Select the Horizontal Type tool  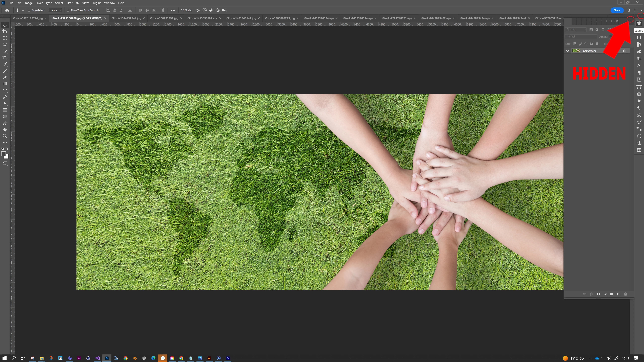pos(5,90)
